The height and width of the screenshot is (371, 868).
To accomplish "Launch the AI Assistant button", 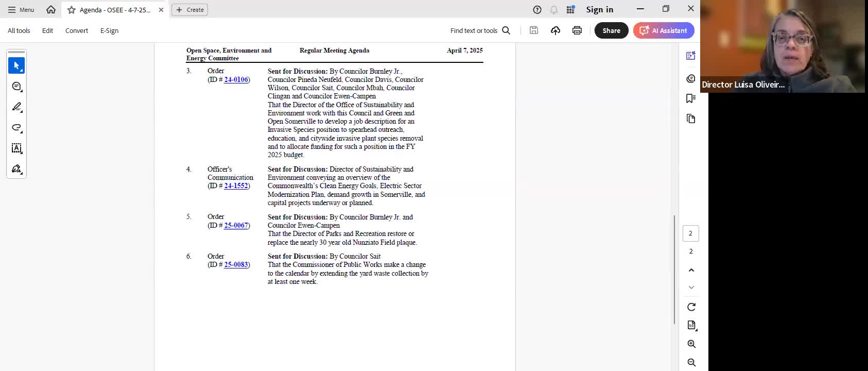I will (x=664, y=30).
